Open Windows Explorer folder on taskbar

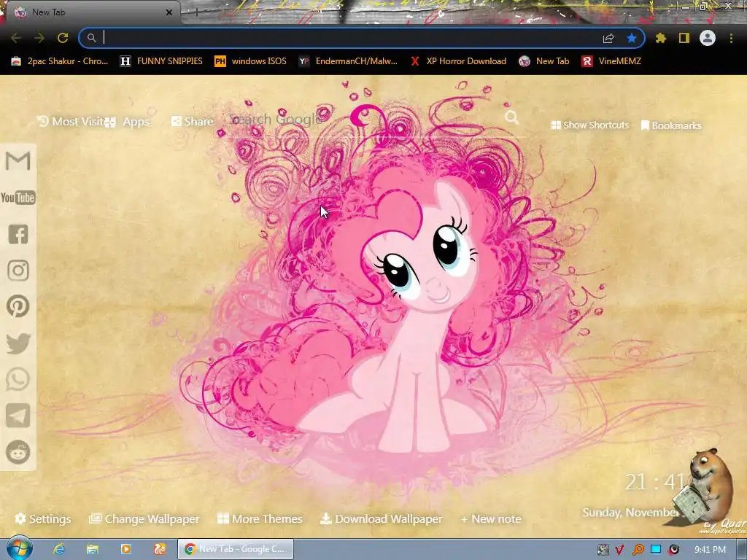click(x=92, y=549)
